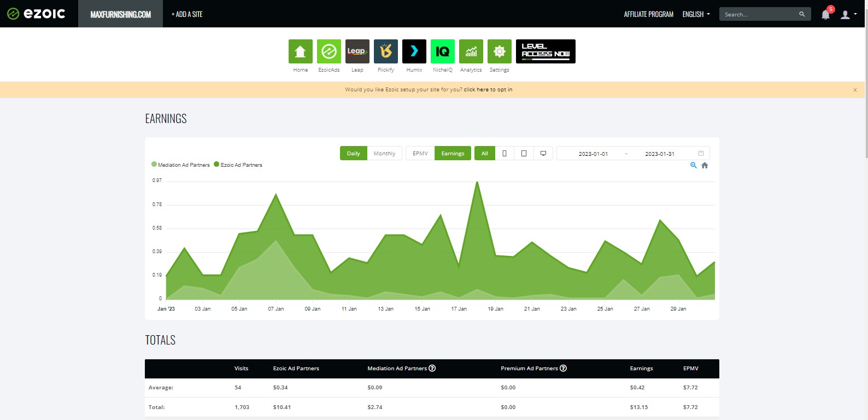Select total visits value 1,703

pos(242,407)
